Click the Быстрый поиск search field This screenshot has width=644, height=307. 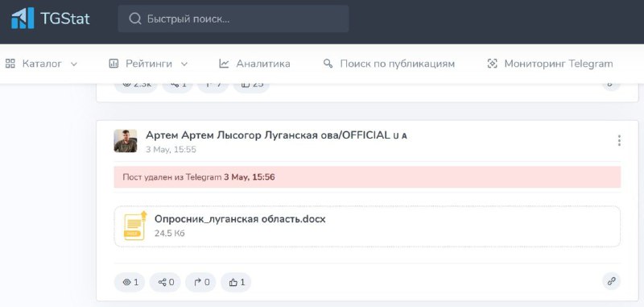coord(233,19)
